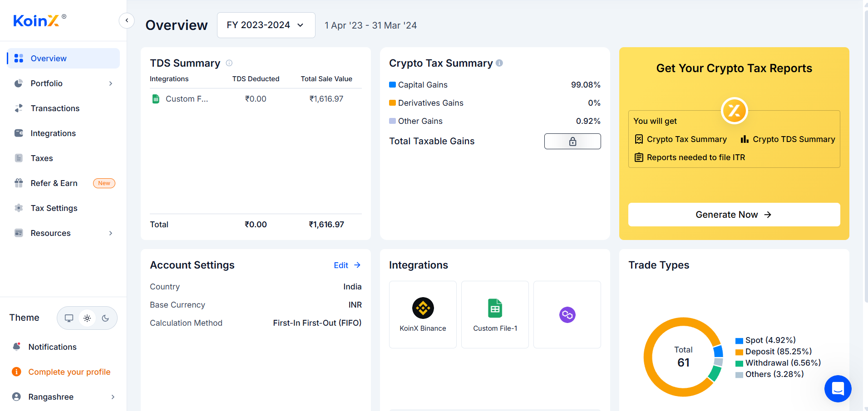Click the Deposit legend swatch
The width and height of the screenshot is (868, 411).
pyautogui.click(x=739, y=352)
